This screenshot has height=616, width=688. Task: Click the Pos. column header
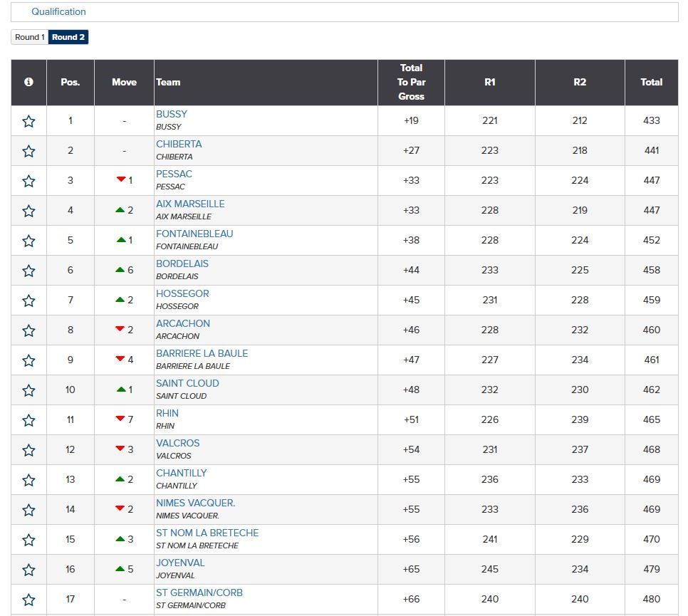pos(71,83)
